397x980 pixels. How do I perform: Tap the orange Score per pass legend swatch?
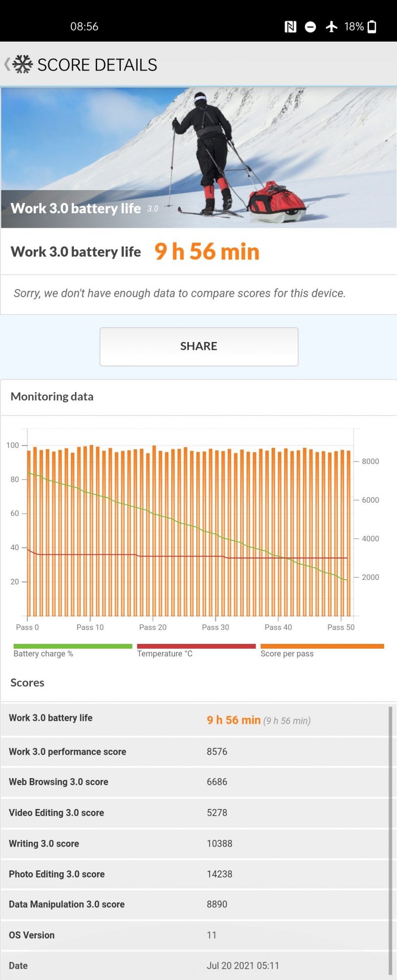coord(322,646)
